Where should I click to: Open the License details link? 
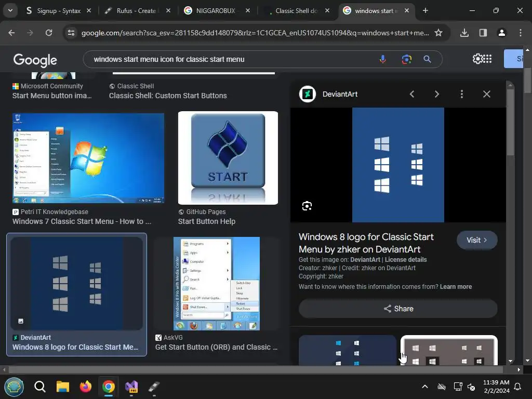406,260
